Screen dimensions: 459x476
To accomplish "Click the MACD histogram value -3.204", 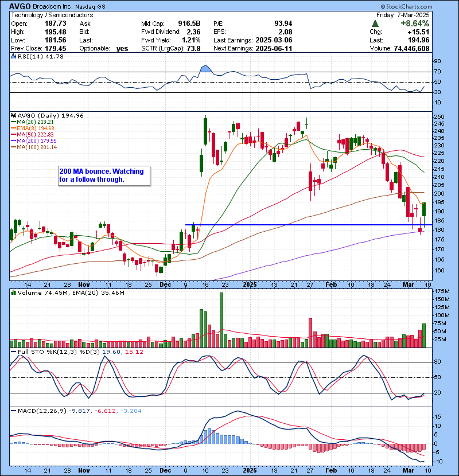I will 131,411.
